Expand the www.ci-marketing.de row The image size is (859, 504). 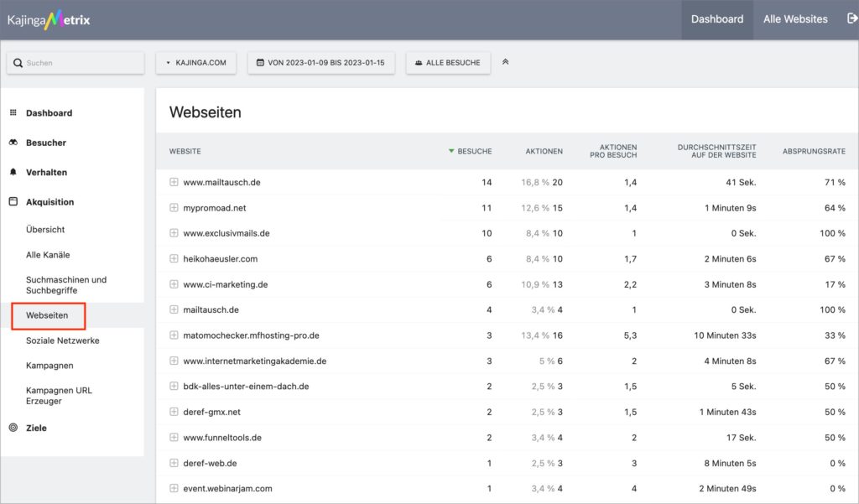pos(174,284)
